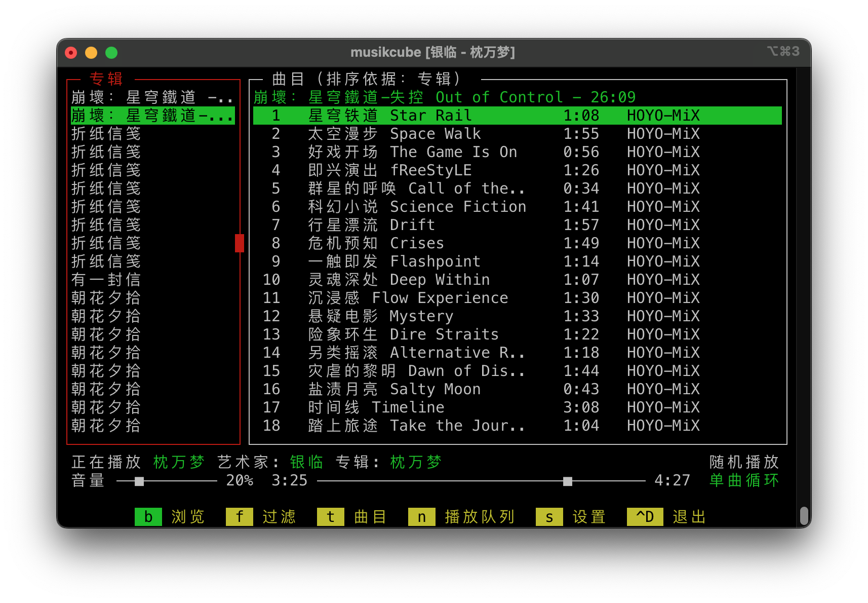Select the album 有一封信 in list
Image resolution: width=868 pixels, height=603 pixels.
(x=106, y=280)
